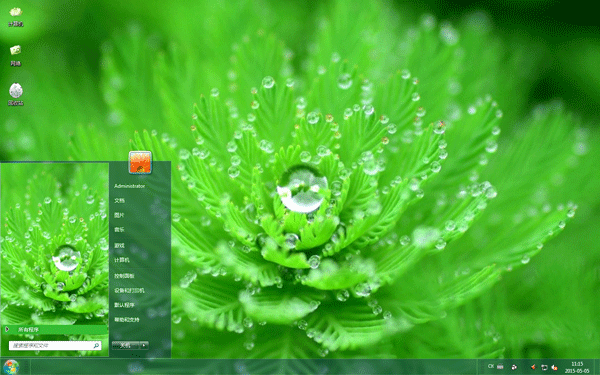This screenshot has width=600, height=375.
Task: Click the show desktop strip on taskbar
Action: point(596,367)
